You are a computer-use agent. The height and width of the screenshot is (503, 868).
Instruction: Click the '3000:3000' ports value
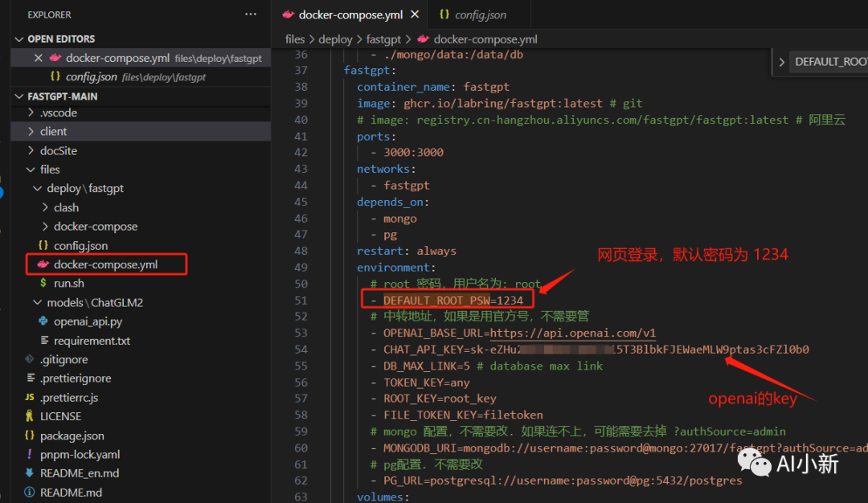[x=414, y=152]
